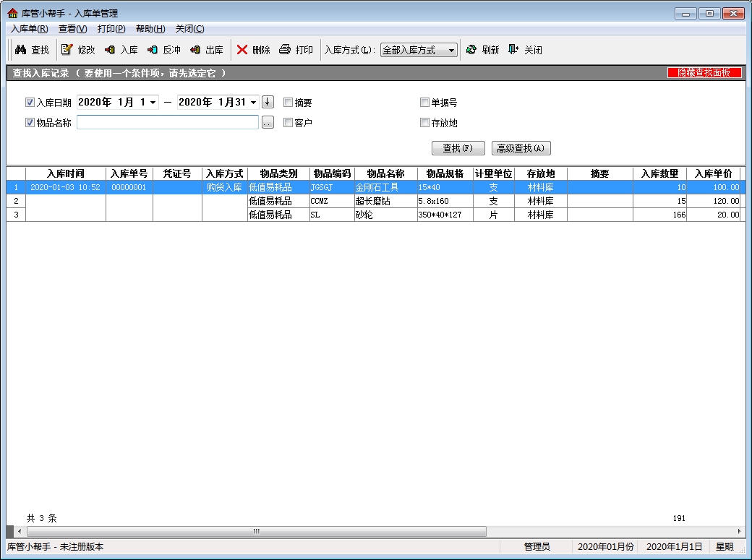Viewport: 752px width, 560px height.
Task: Click the 反冲 reversal toolbar icon
Action: (x=153, y=50)
